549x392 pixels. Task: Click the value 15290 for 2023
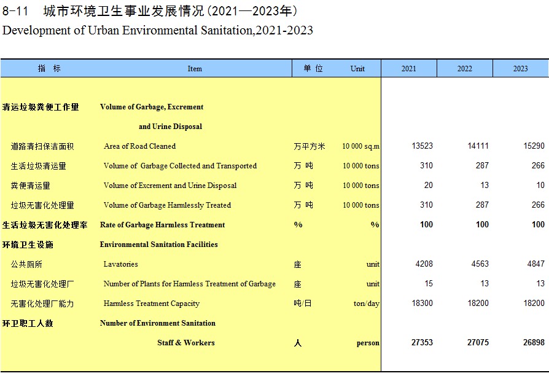(x=534, y=146)
